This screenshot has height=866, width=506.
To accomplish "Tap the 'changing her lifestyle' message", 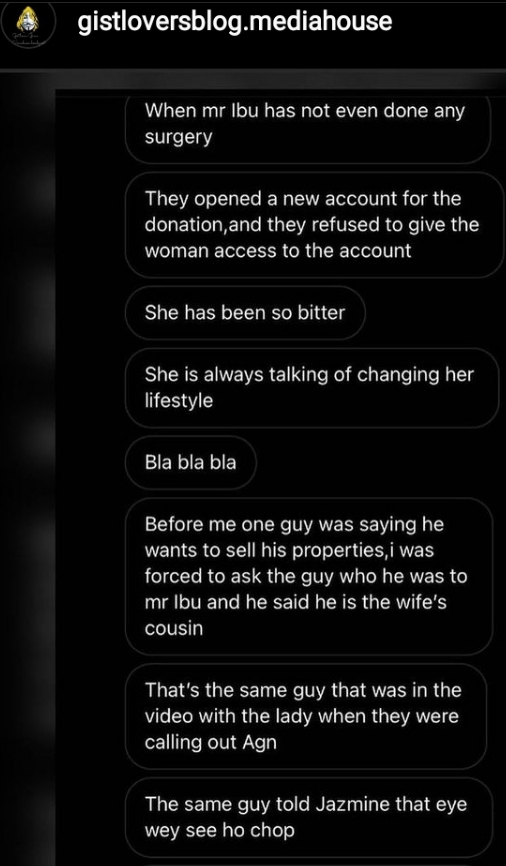I will (x=312, y=387).
